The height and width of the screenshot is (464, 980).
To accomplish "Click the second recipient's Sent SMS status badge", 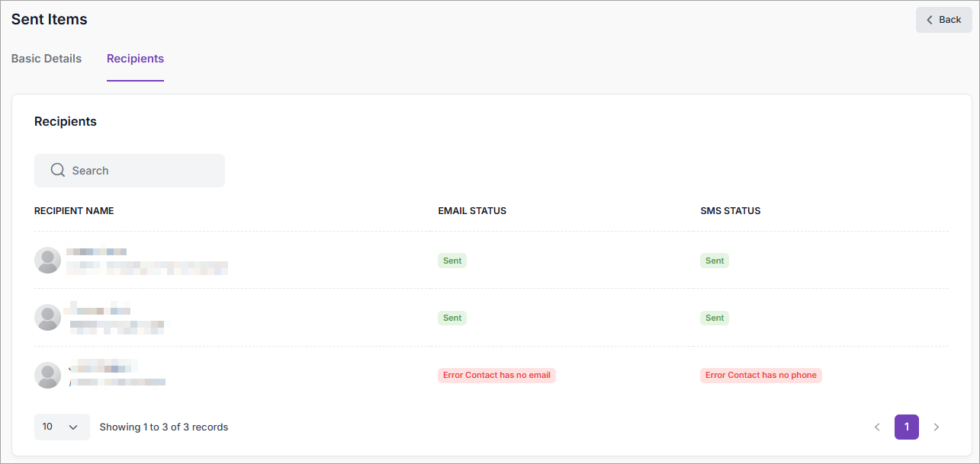I will [x=715, y=318].
